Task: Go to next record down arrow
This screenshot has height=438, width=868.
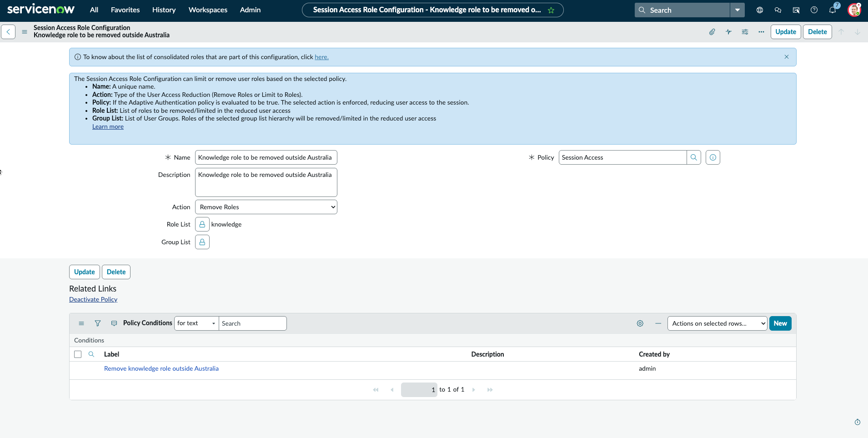Action: point(858,32)
